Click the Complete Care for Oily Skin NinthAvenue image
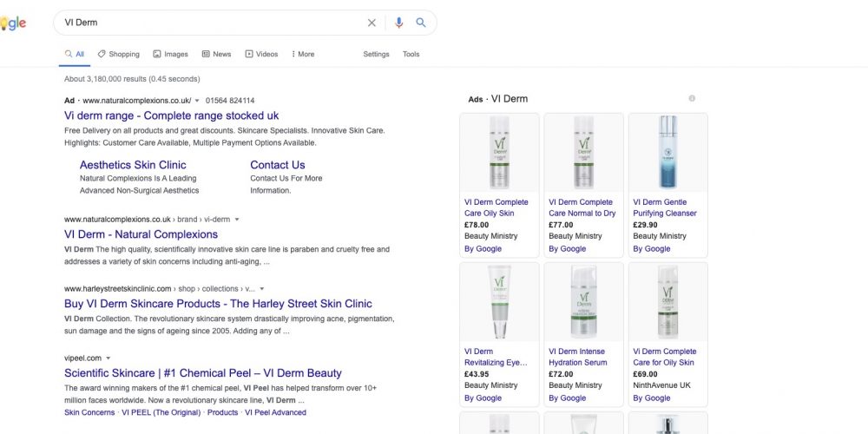Viewport: 868px width, 434px height. (x=668, y=302)
